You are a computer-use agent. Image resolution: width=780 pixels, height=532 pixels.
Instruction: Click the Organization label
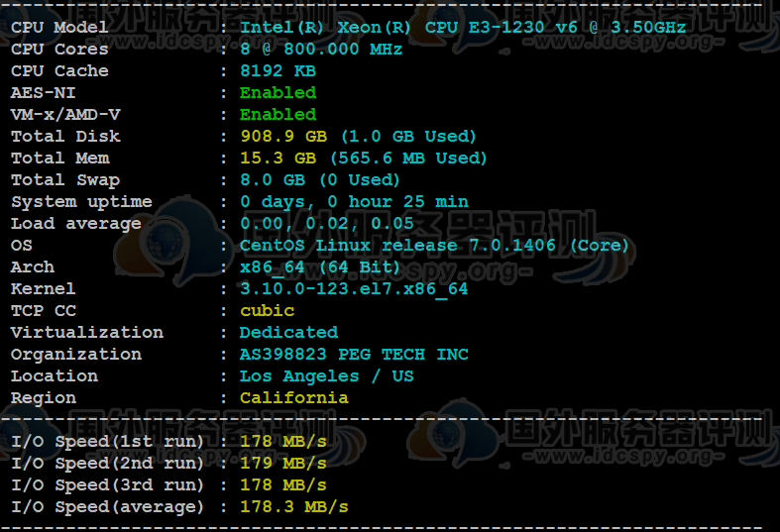pos(76,355)
